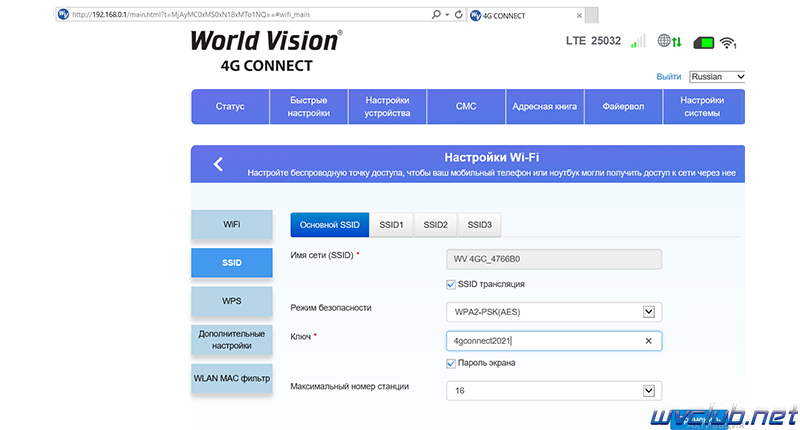This screenshot has height=430, width=800.
Task: Click the LTE signal strength bars icon
Action: tap(638, 41)
